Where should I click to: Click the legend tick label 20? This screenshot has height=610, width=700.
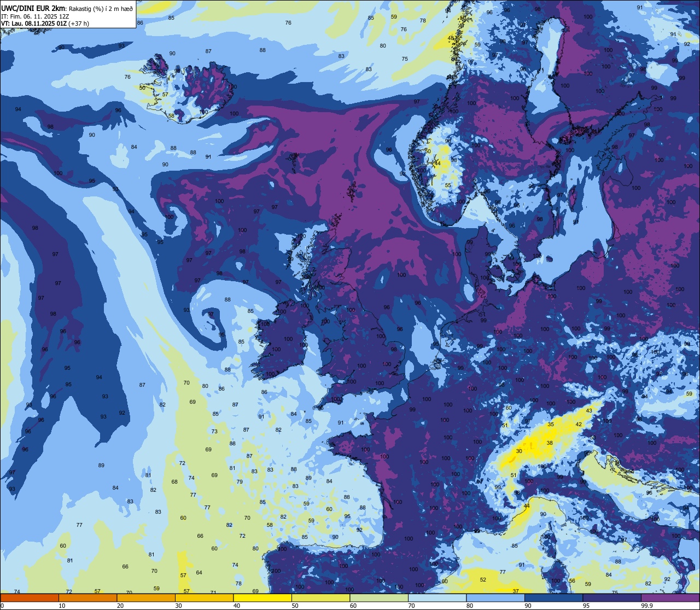(x=120, y=606)
